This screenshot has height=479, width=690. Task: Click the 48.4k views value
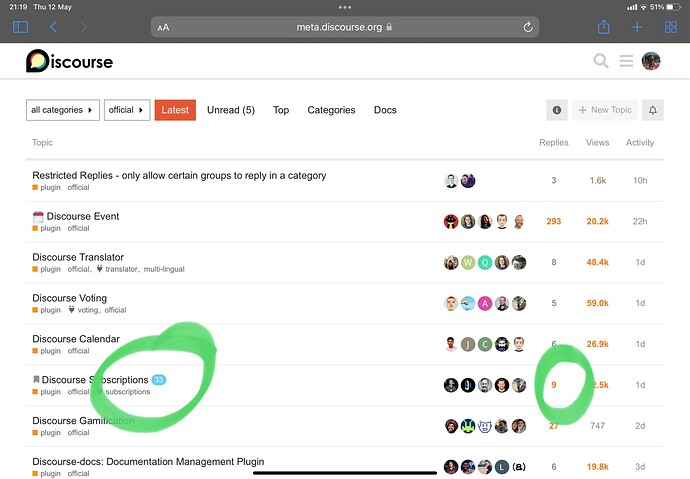[x=598, y=263]
